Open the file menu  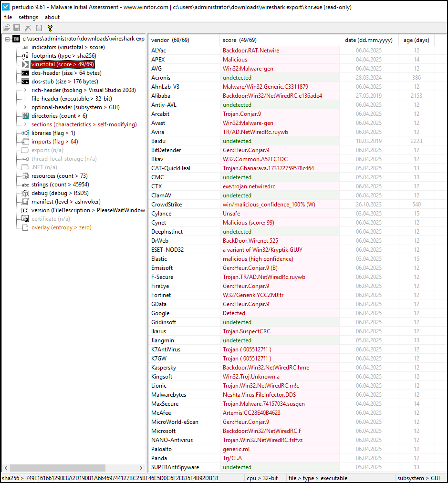[8, 17]
